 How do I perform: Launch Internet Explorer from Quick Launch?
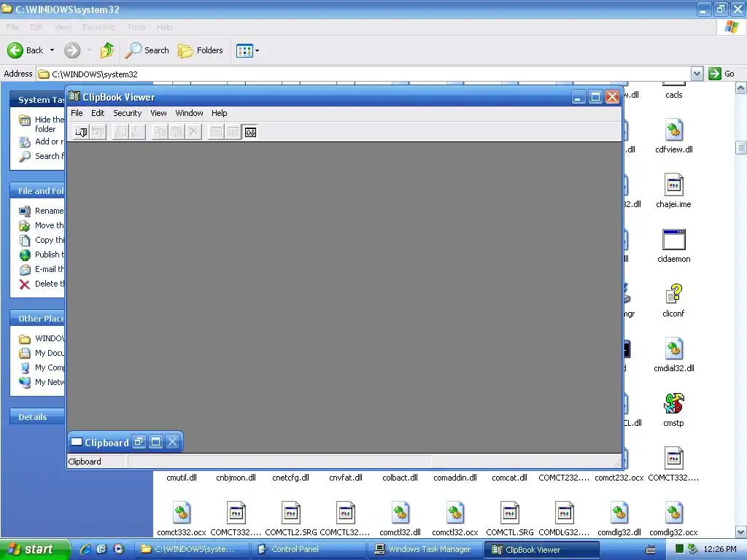click(x=85, y=549)
